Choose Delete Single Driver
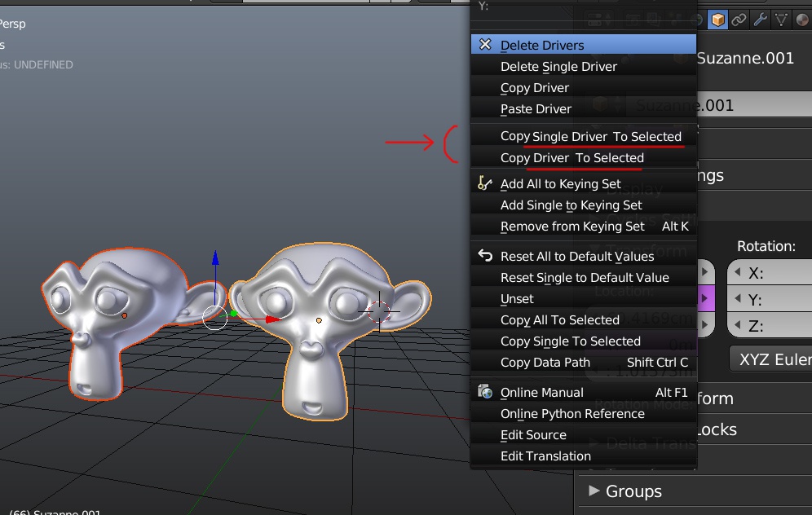The image size is (812, 515). (x=584, y=67)
